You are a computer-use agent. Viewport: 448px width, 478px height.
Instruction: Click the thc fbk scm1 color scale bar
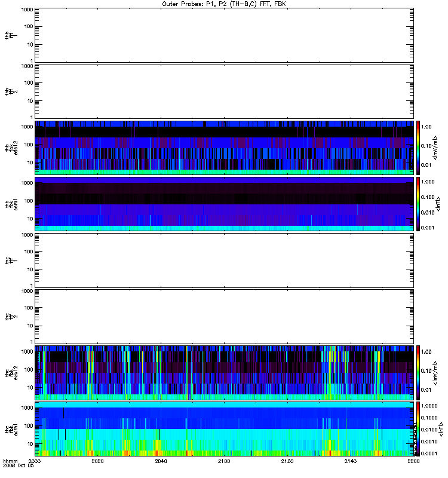(418, 429)
